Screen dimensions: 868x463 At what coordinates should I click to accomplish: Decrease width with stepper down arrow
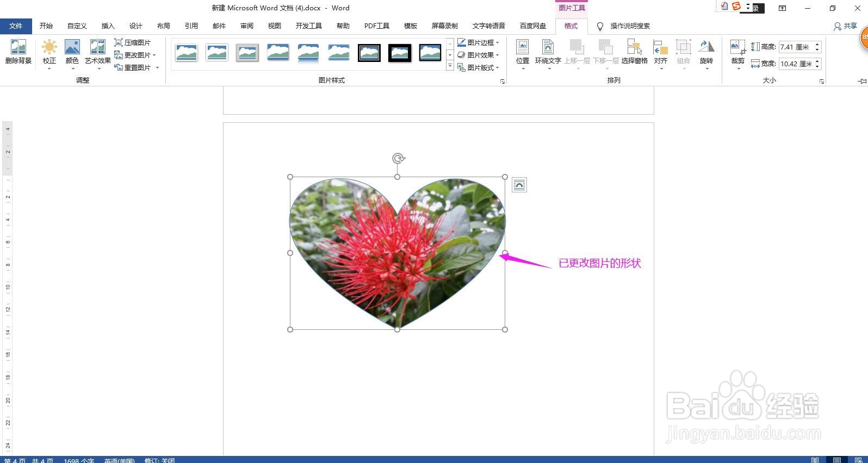[817, 67]
